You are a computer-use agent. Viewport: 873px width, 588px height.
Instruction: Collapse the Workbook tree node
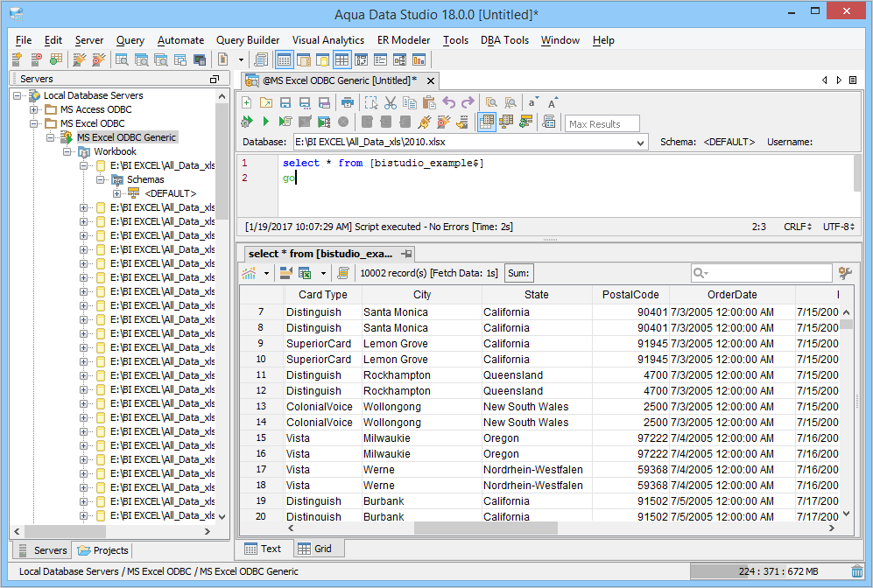coord(66,151)
